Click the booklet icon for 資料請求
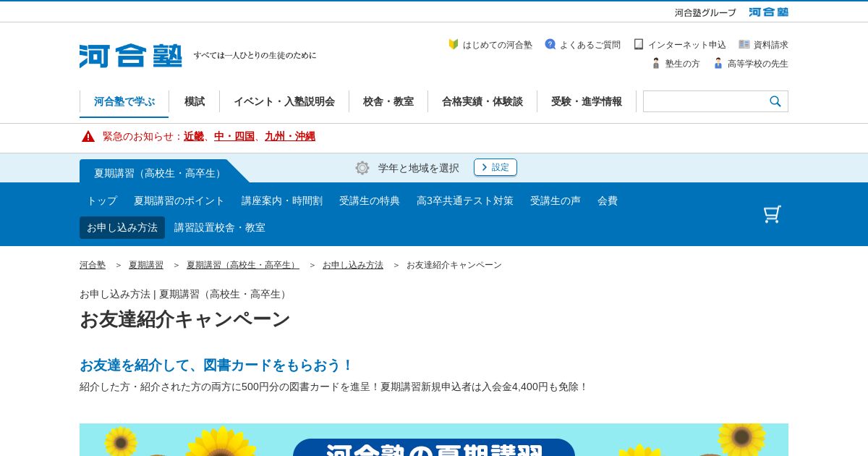Viewport: 868px width, 456px height. 744,44
